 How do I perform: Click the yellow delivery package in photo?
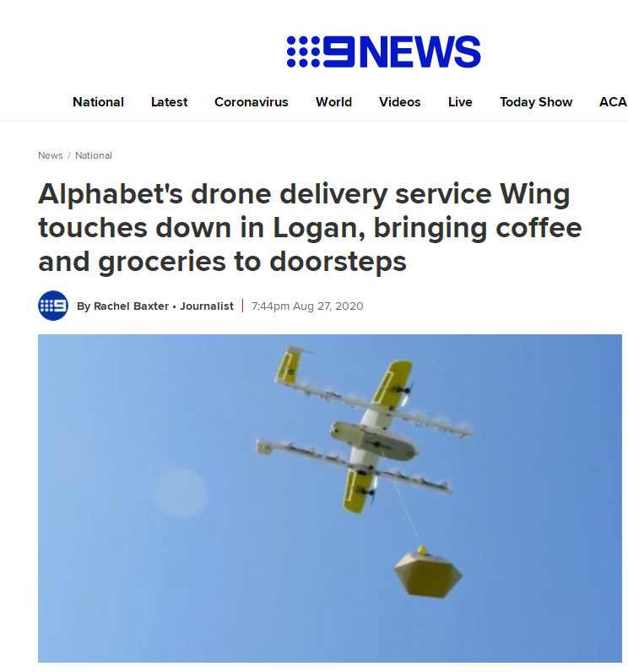[x=427, y=572]
